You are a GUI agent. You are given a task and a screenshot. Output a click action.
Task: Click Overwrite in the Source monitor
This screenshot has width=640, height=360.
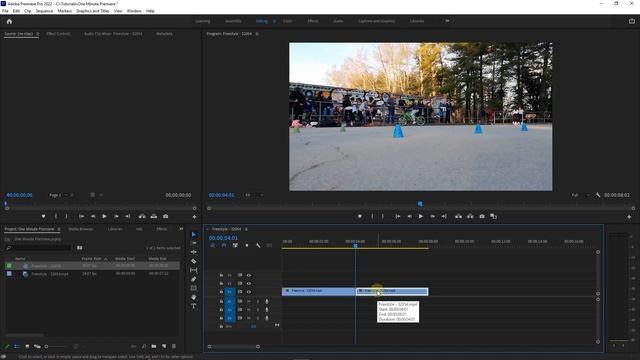[154, 216]
